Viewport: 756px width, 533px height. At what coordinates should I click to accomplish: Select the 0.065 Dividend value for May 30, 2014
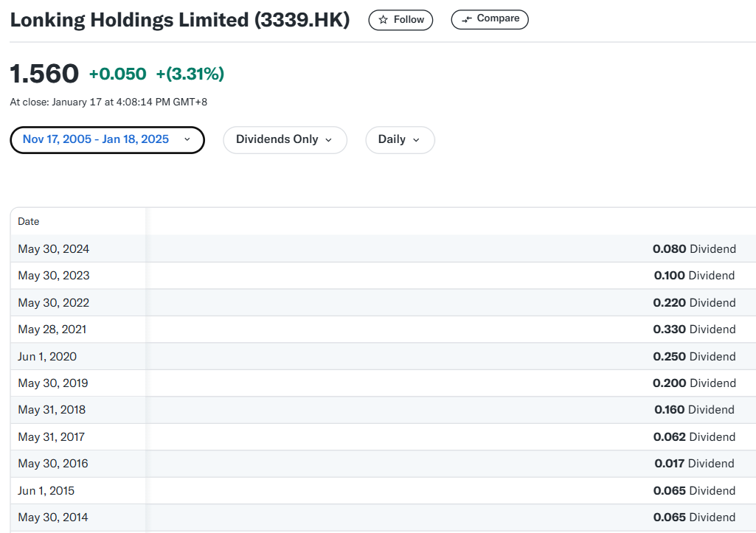pos(694,517)
